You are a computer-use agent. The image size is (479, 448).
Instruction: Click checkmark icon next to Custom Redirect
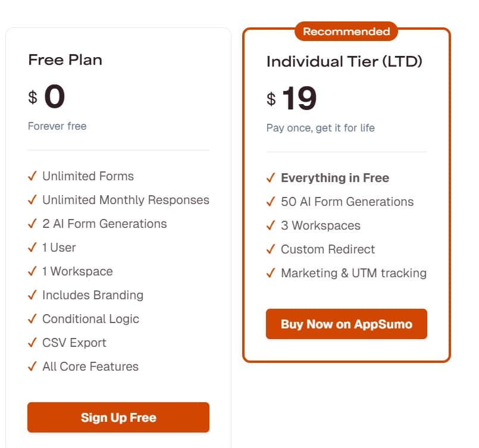coord(271,249)
